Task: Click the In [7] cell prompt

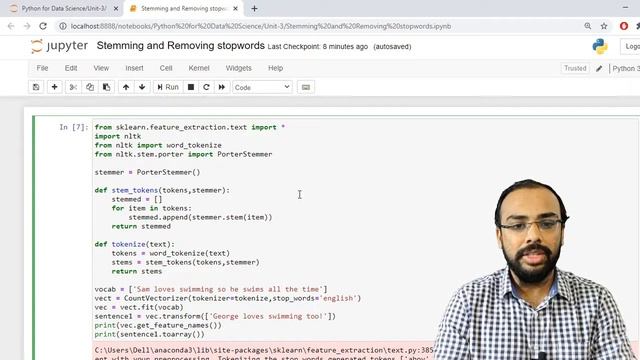Action: coord(73,127)
